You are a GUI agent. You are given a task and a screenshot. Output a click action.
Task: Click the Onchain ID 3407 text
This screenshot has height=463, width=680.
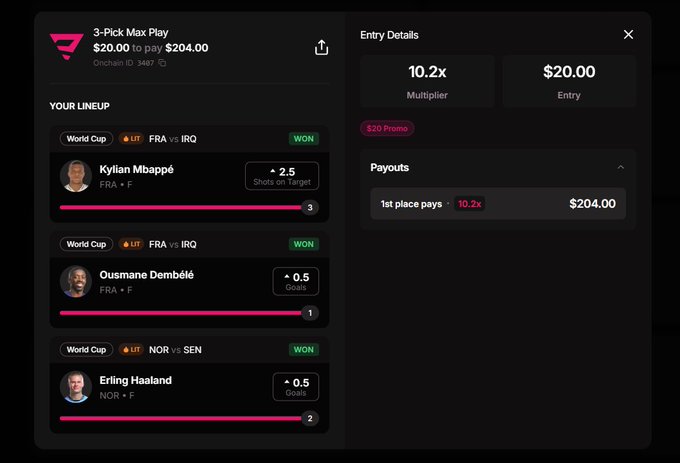(x=124, y=63)
